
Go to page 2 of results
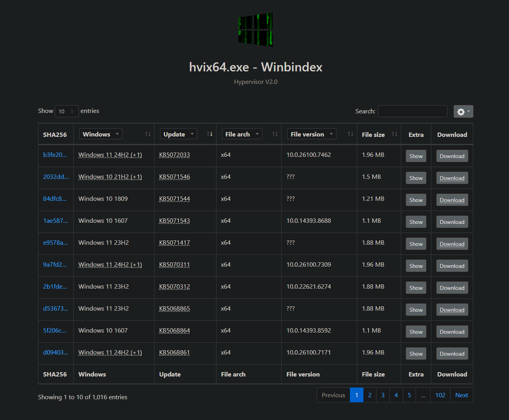pos(369,395)
